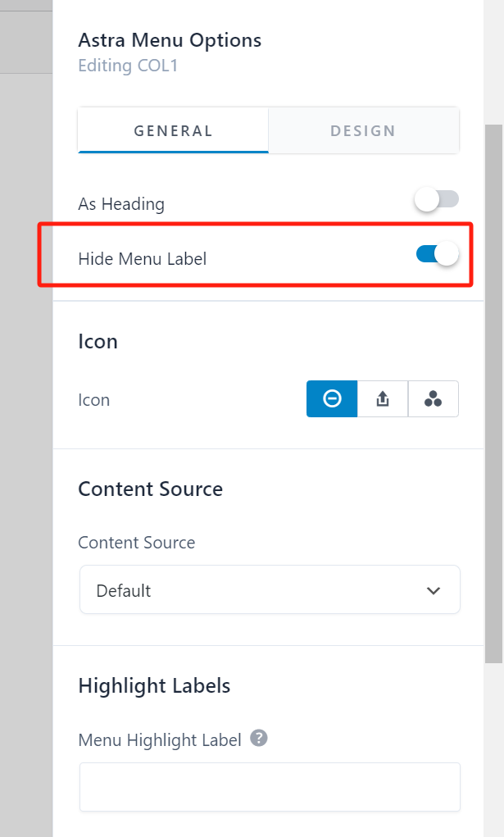
Task: Click the chevron on the Content Source dropdown
Action: tap(434, 589)
